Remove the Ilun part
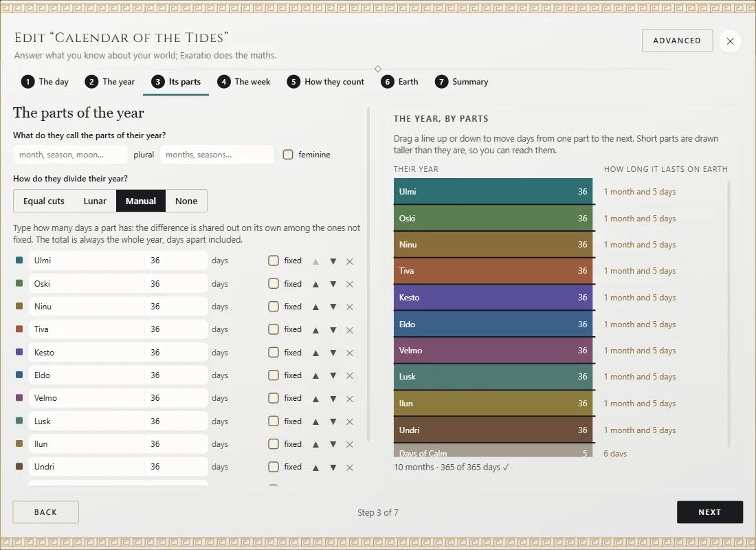Viewport: 756px width, 550px height. click(350, 444)
